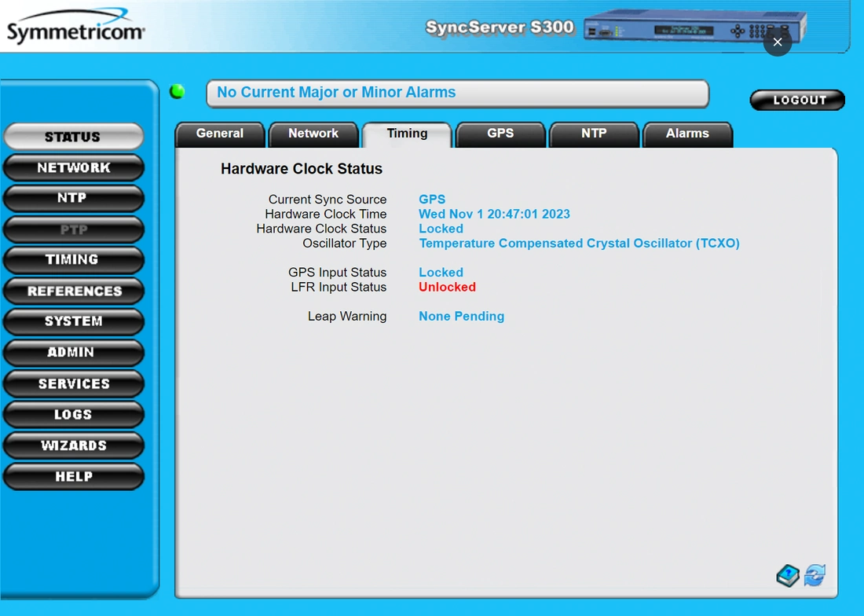Open the LOGS sidebar menu

point(73,414)
